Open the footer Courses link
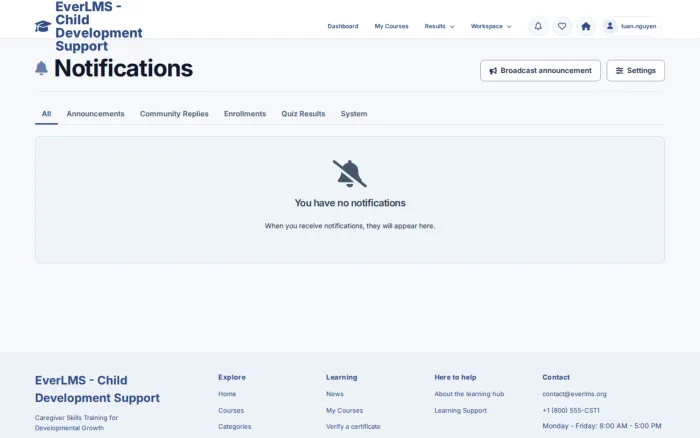 pos(231,410)
